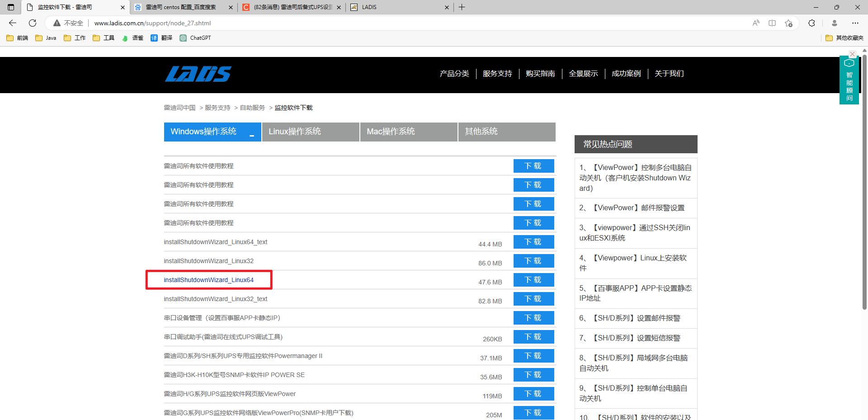
Task: Download installShutdownWizard_Linux64 47.6 MB file
Action: click(533, 280)
